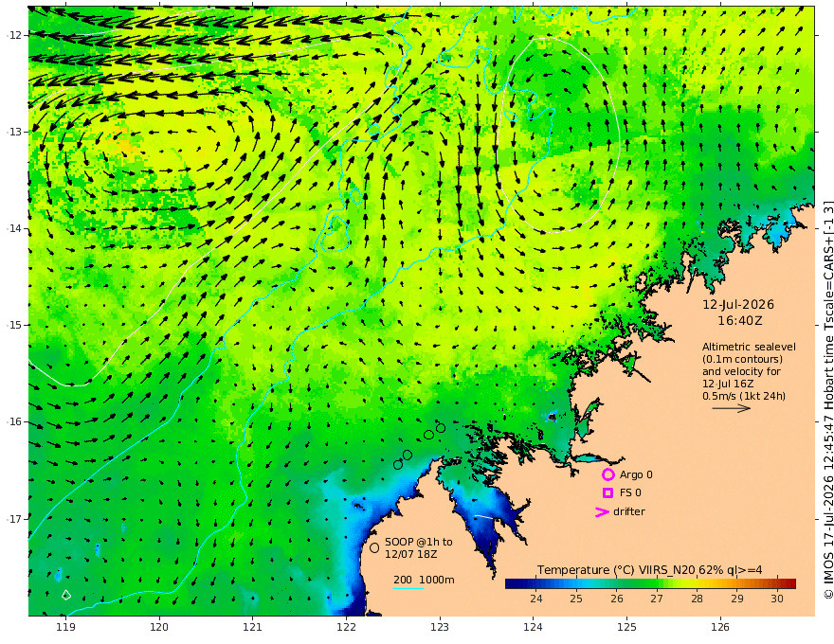Click the closed white sea-level contour near 124°E
Image resolution: width=834 pixels, height=644 pixels.
(x=559, y=135)
